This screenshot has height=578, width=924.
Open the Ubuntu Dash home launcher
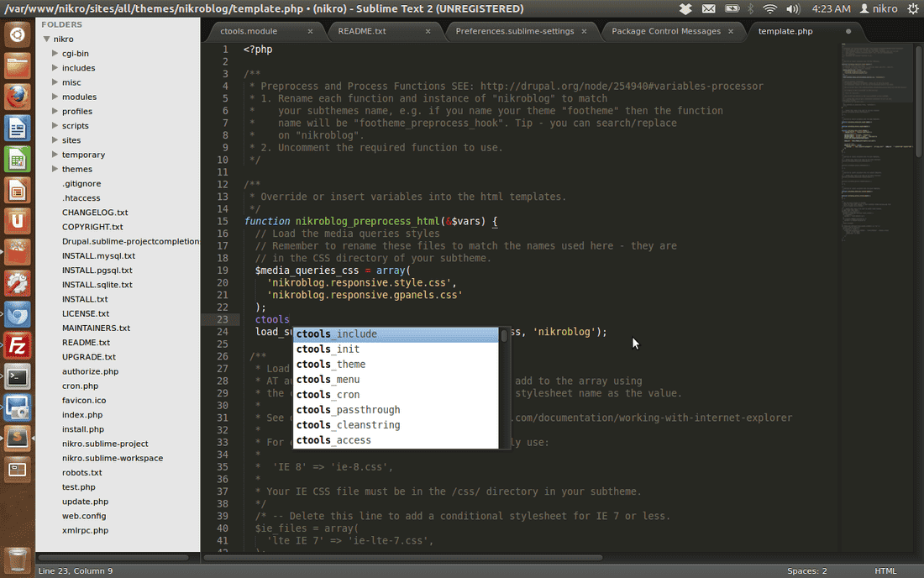coord(17,35)
